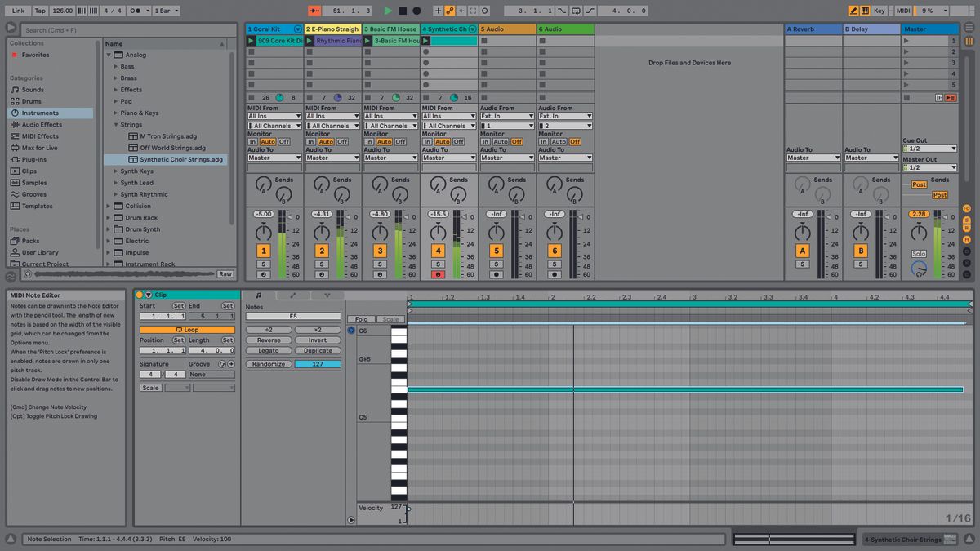Enable the metronome
The image size is (980, 551).
(139, 11)
